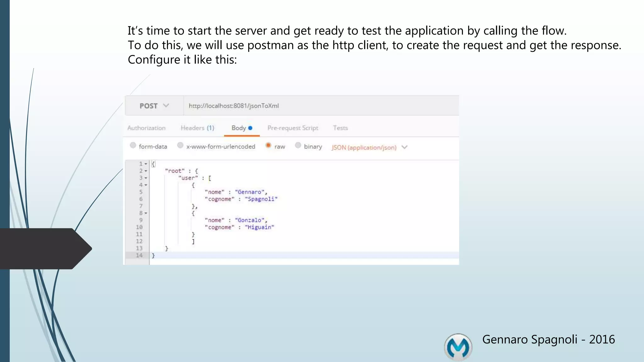
Task: Click the blue dot on Body tab
Action: tap(250, 128)
